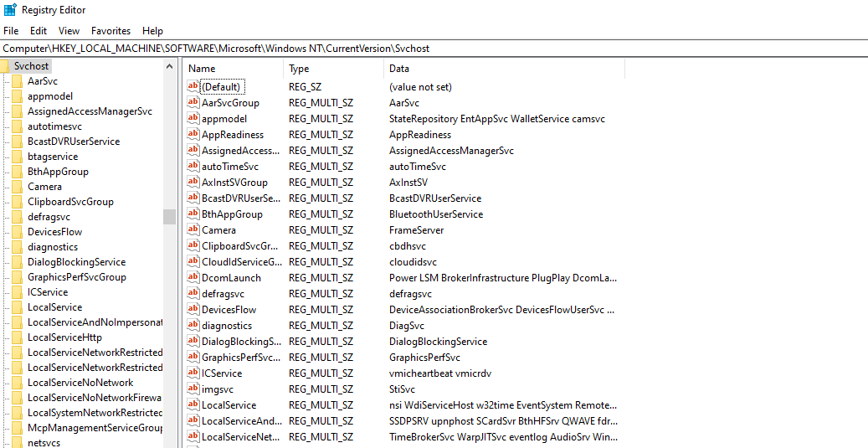Click the imgsvc value icon
Viewport: 868px width, 448px height.
pos(193,389)
